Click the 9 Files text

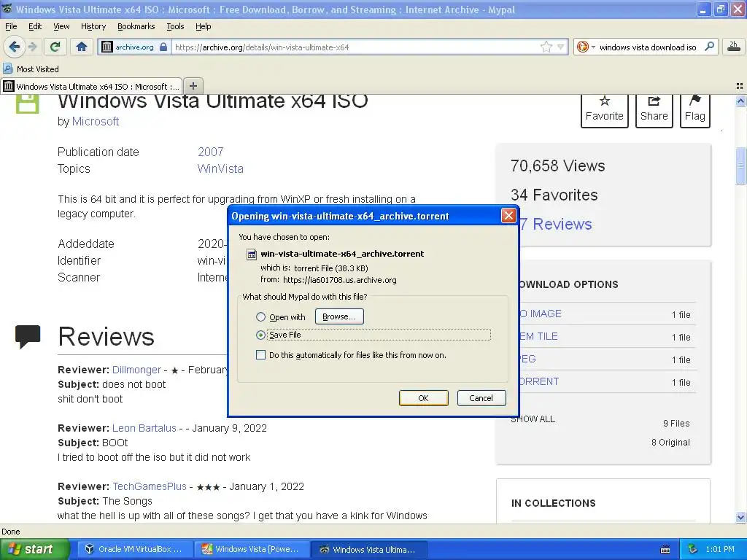tap(676, 424)
